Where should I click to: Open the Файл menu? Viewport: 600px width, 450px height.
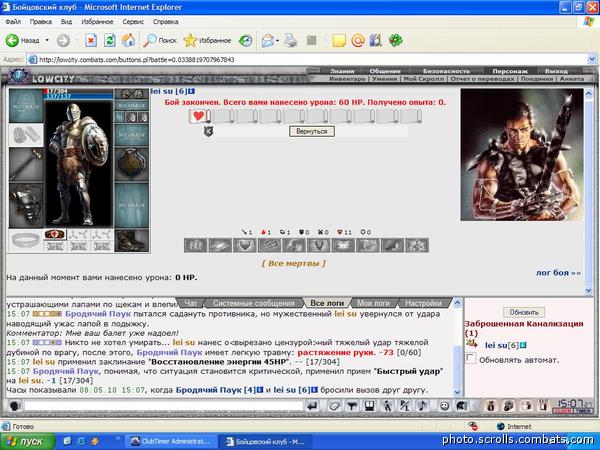click(x=13, y=22)
